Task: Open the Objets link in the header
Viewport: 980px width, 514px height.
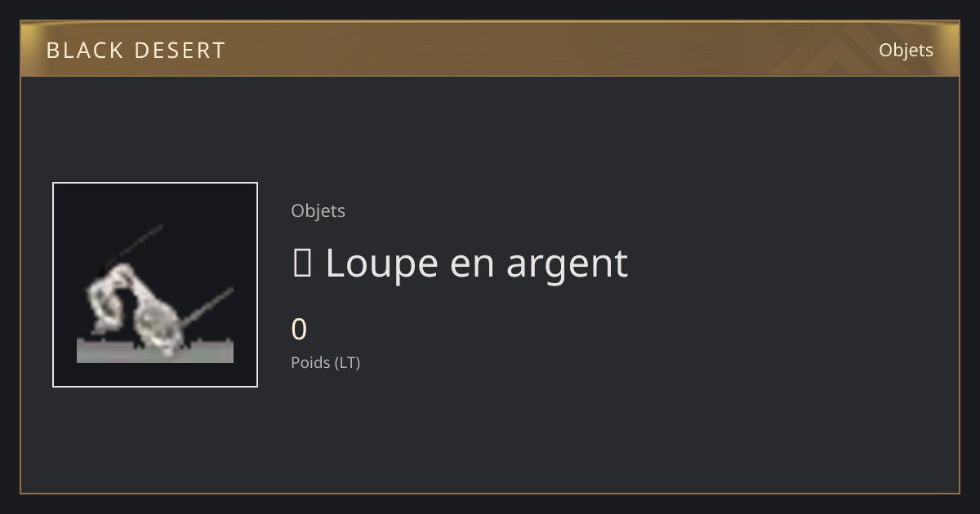Action: (x=906, y=50)
